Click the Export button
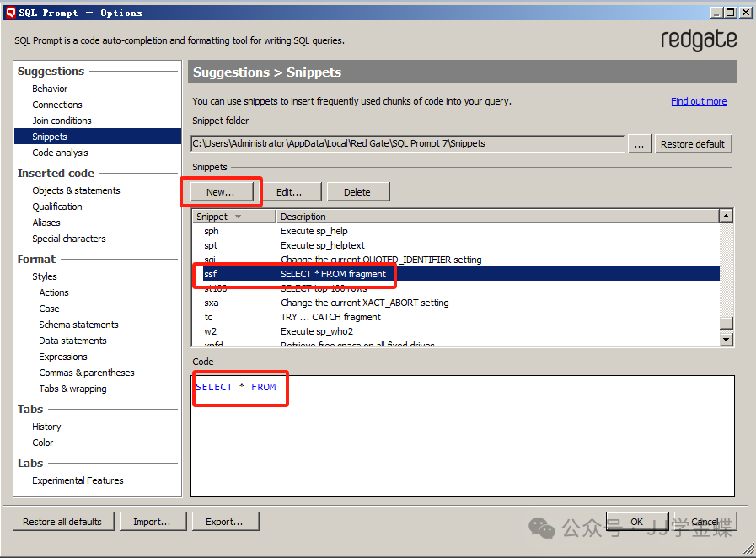Screen dimensions: 756x558 (x=225, y=522)
